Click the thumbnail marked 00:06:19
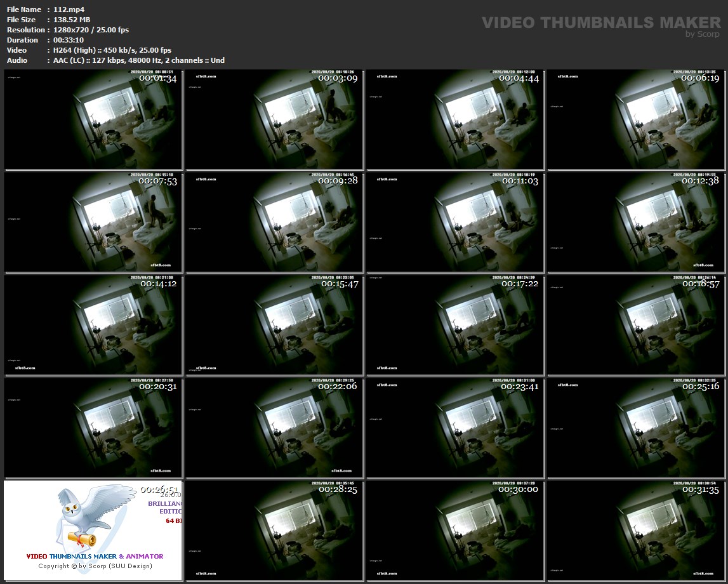This screenshot has height=584, width=728. click(x=637, y=120)
